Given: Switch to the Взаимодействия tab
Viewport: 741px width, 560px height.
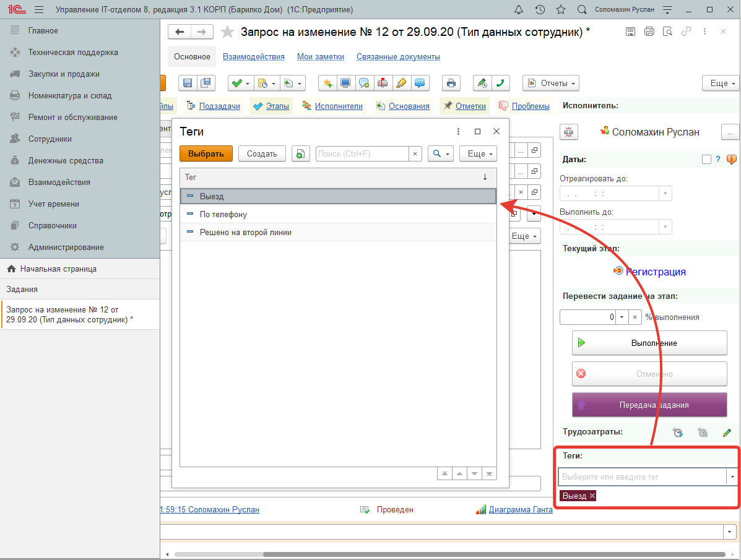Looking at the screenshot, I should click(x=253, y=56).
